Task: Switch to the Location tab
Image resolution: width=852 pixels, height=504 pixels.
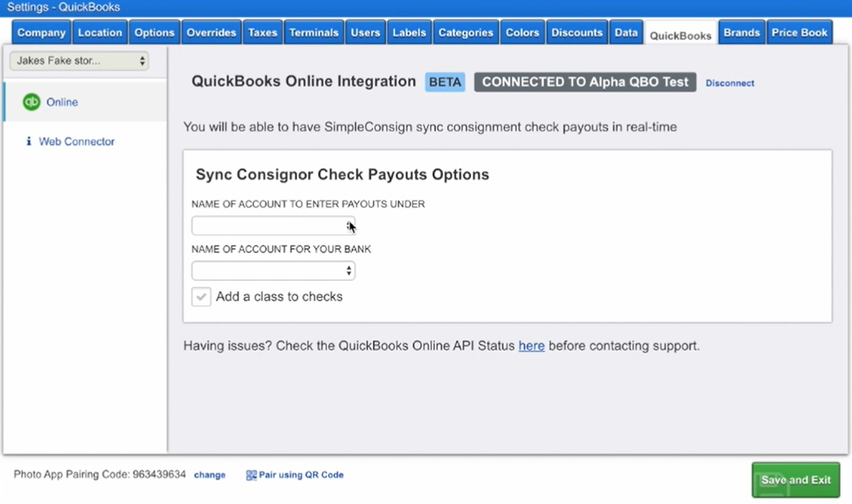Action: click(100, 32)
